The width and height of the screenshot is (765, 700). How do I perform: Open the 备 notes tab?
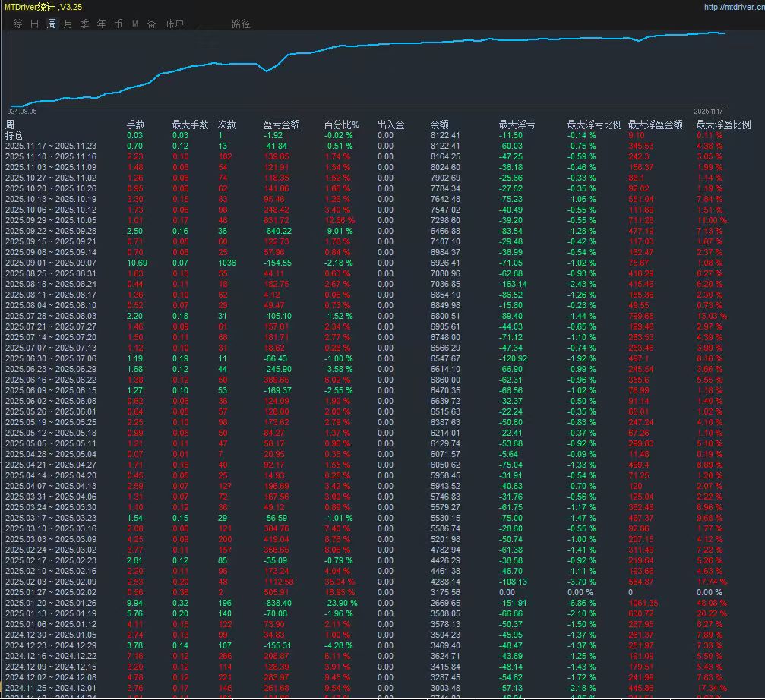151,24
